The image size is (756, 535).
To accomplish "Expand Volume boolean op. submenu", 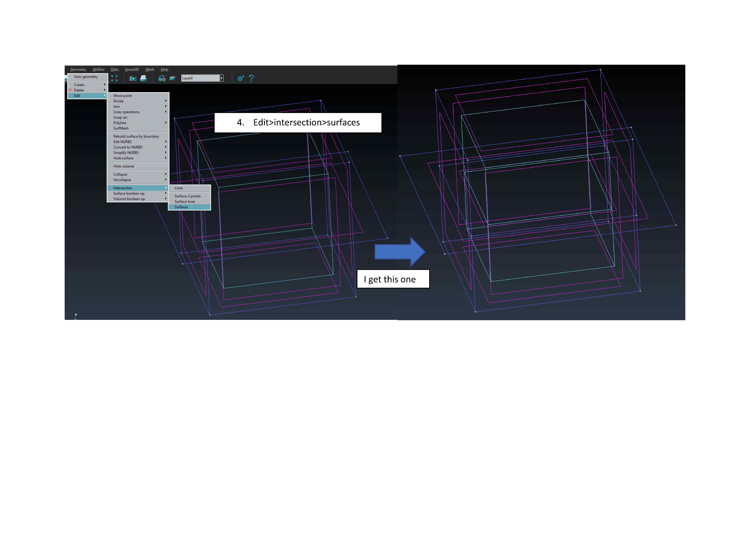I will pos(138,199).
